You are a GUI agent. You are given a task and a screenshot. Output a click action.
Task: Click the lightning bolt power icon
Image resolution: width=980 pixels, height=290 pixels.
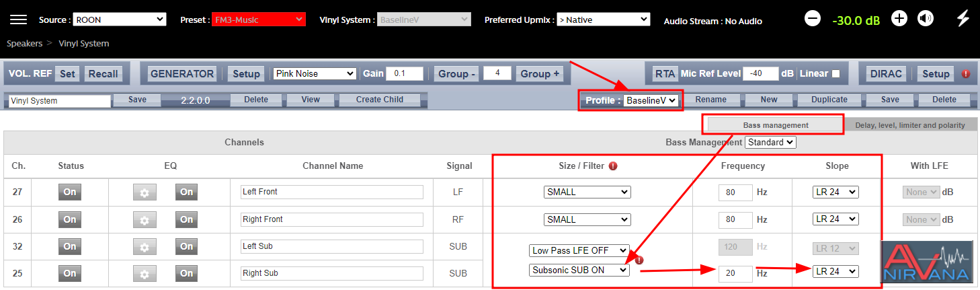click(963, 19)
